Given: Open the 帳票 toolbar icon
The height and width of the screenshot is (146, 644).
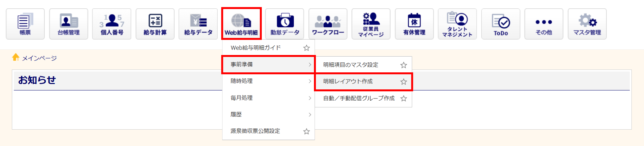Looking at the screenshot, I should click(25, 24).
